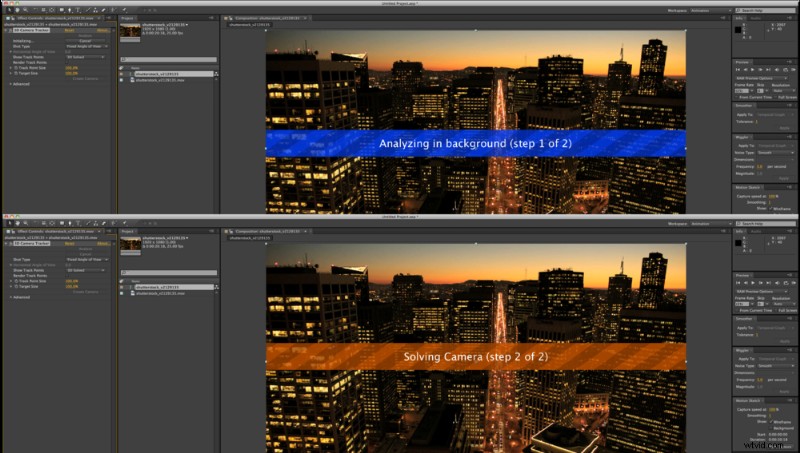800x453 pixels.
Task: Click About link for 3D Camera Tracker, Analyzing window
Action: click(102, 30)
